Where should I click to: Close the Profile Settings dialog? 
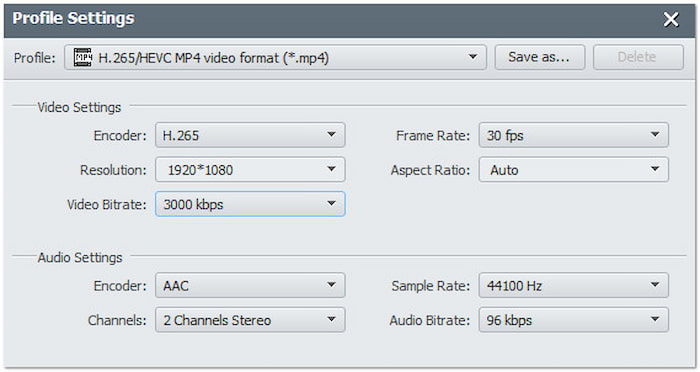pos(671,19)
